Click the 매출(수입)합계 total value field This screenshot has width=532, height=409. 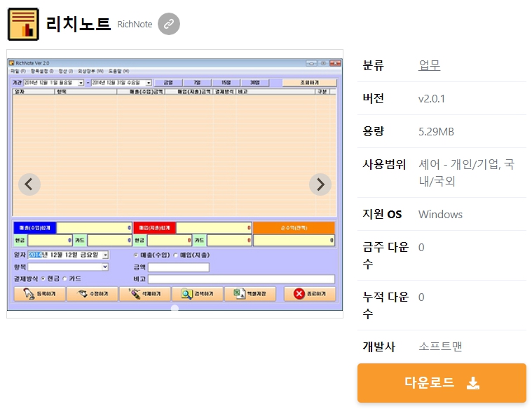point(95,227)
